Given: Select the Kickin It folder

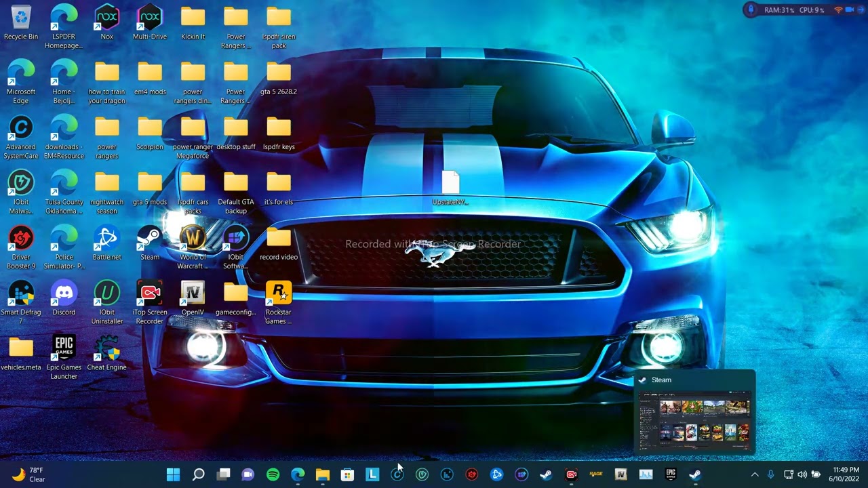Looking at the screenshot, I should point(193,23).
